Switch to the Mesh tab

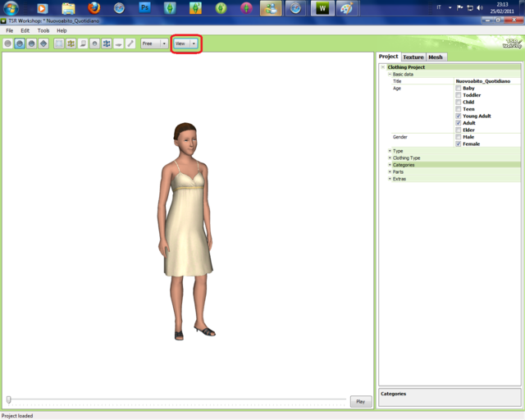point(436,57)
